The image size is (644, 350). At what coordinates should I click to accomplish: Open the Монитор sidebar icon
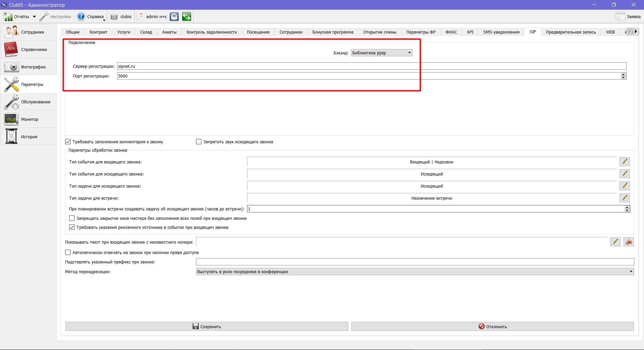click(11, 119)
